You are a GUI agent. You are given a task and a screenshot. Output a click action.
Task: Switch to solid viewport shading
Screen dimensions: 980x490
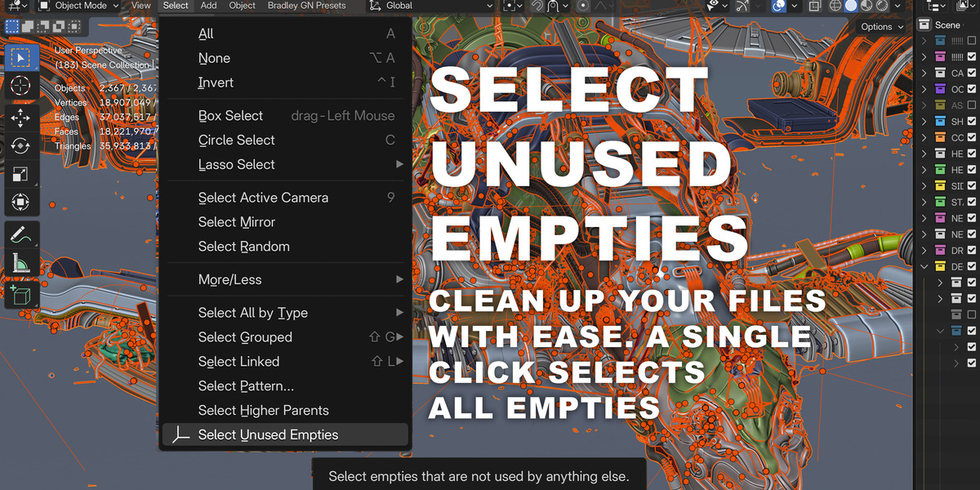pos(850,6)
